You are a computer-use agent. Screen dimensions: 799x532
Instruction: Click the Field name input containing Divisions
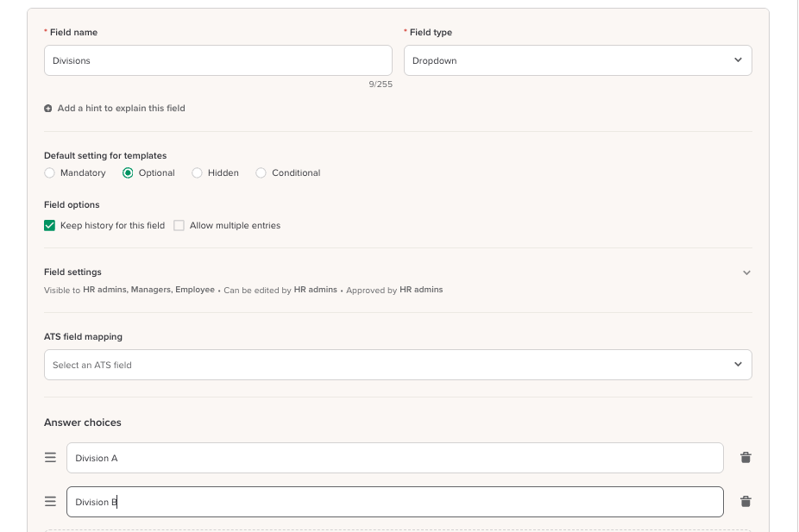click(x=217, y=60)
